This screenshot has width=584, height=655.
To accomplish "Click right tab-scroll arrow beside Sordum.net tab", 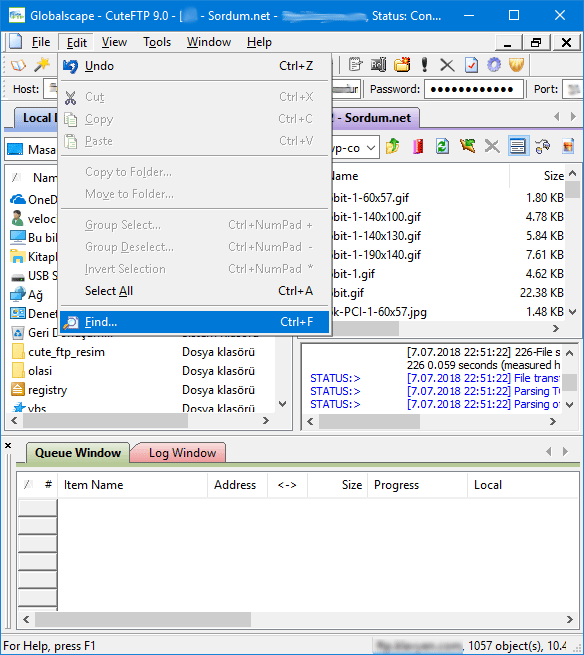I will 573,117.
